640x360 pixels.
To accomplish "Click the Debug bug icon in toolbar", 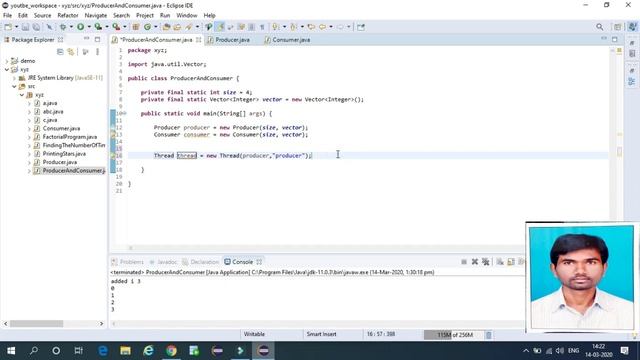I will pyautogui.click(x=63, y=27).
